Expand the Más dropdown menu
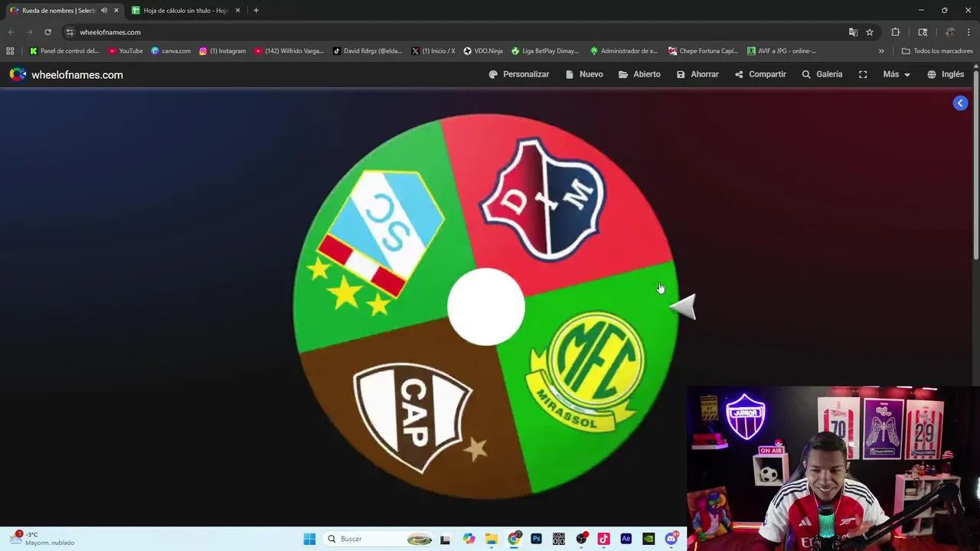 [897, 74]
